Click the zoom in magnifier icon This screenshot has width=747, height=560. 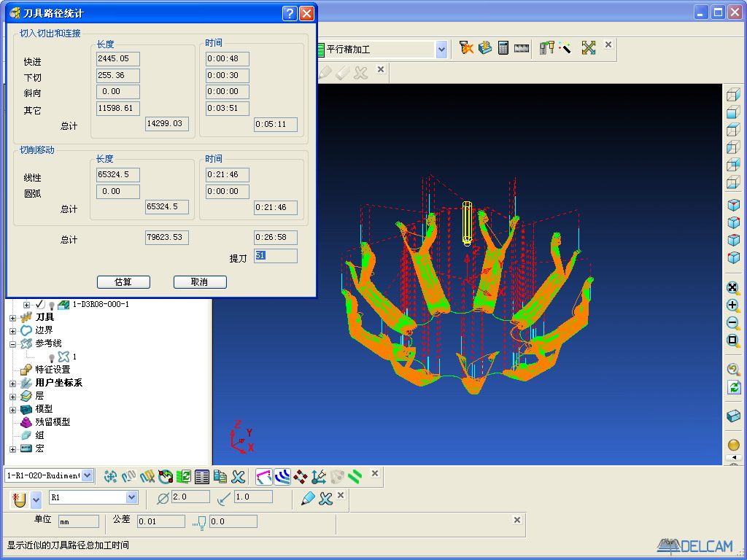point(733,306)
